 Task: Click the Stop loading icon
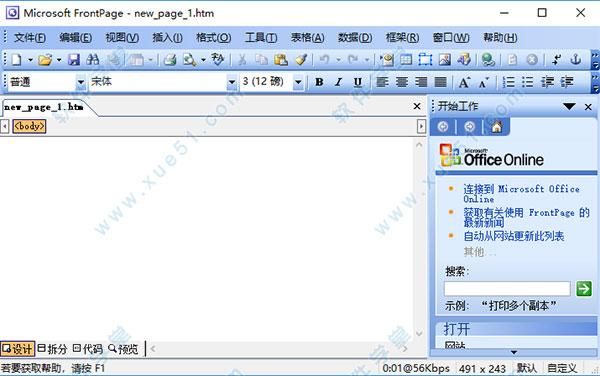(x=532, y=60)
